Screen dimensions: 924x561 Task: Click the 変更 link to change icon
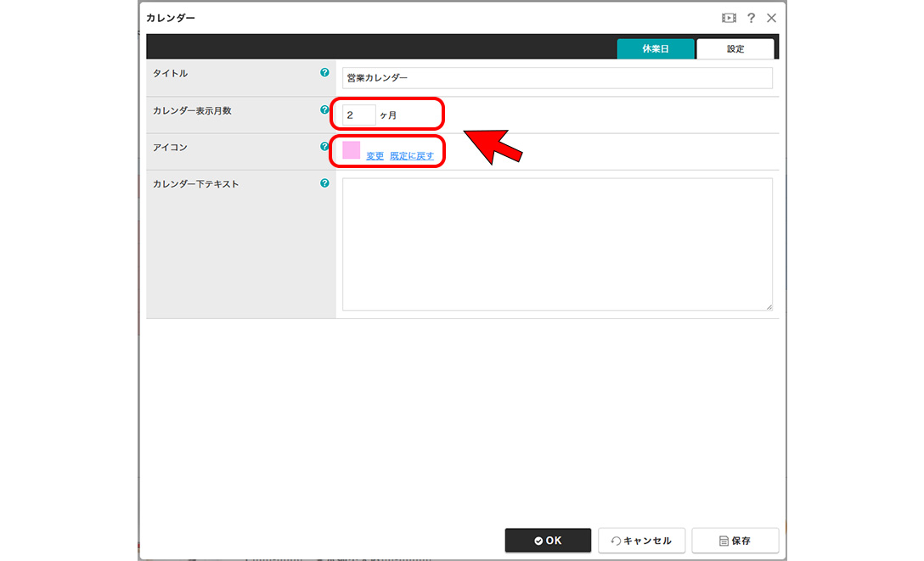pyautogui.click(x=375, y=156)
